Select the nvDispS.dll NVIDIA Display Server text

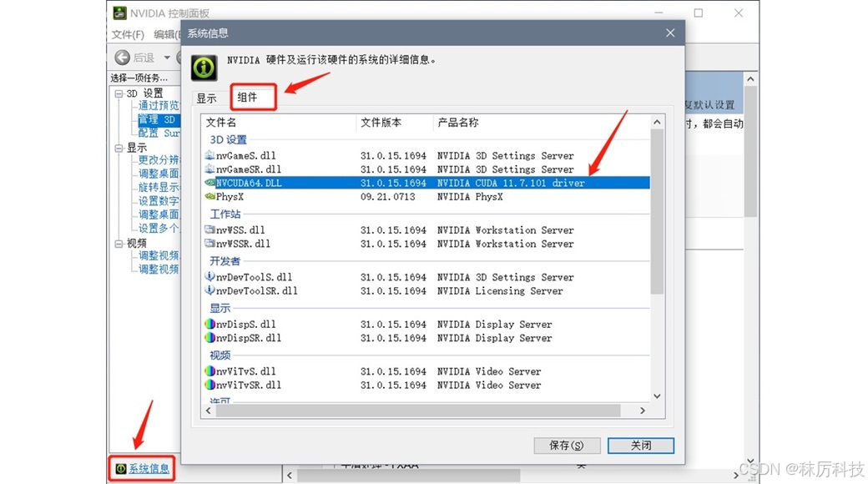(494, 324)
